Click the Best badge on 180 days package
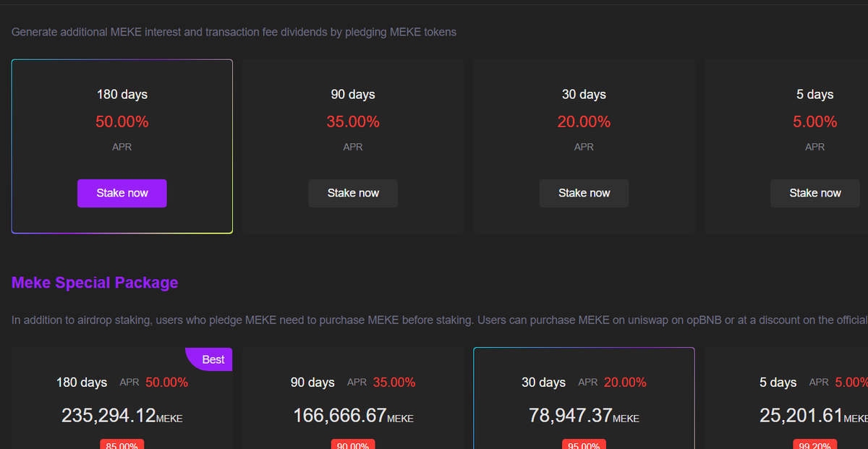 click(x=210, y=359)
